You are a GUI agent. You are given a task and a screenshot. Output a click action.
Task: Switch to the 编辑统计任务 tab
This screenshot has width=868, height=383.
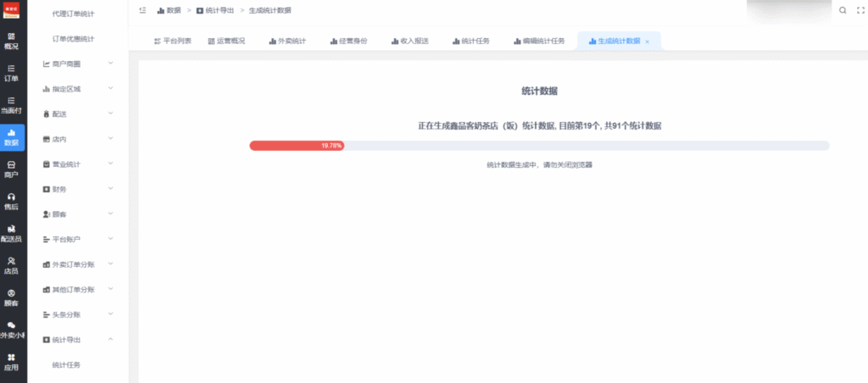pyautogui.click(x=539, y=41)
